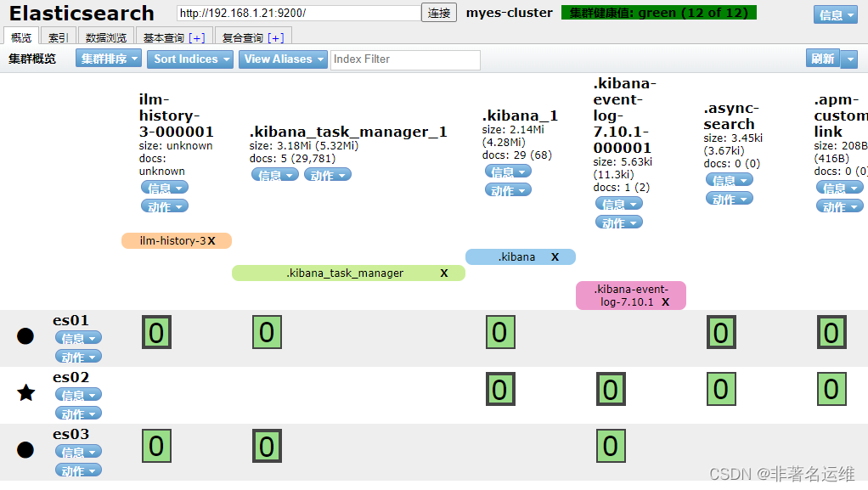Open 动作 menu for node es01
This screenshot has height=490, width=868.
pos(78,357)
